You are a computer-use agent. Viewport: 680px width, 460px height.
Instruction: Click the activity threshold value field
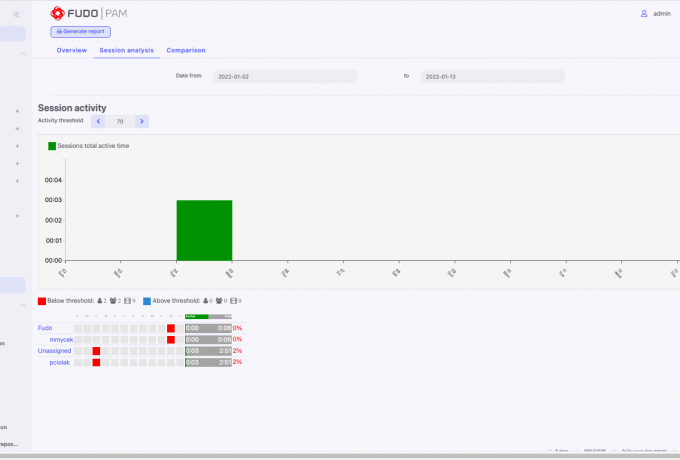[x=120, y=121]
